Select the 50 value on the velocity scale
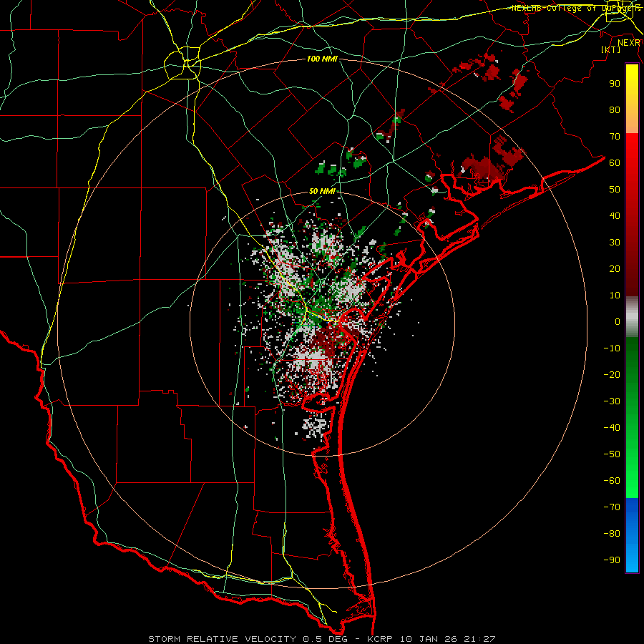Viewport: 644px width, 644px height. pos(615,190)
